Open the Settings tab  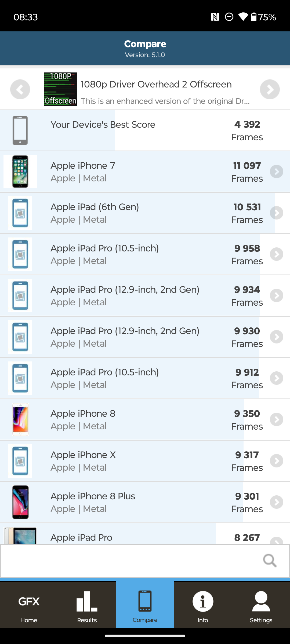[x=261, y=605]
